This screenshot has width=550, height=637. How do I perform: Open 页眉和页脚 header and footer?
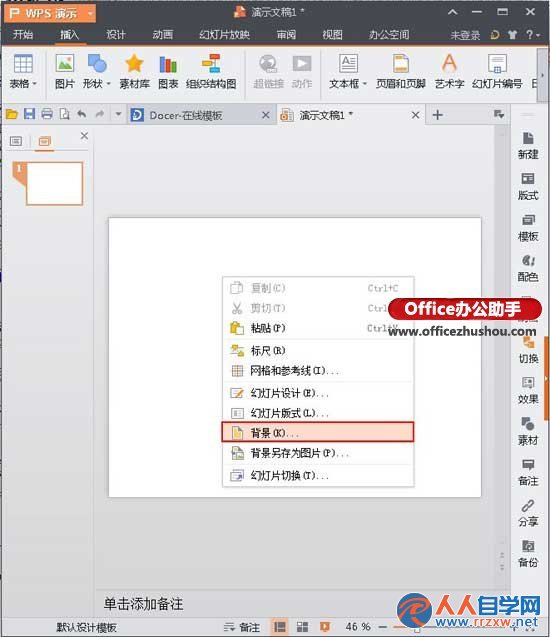(401, 72)
